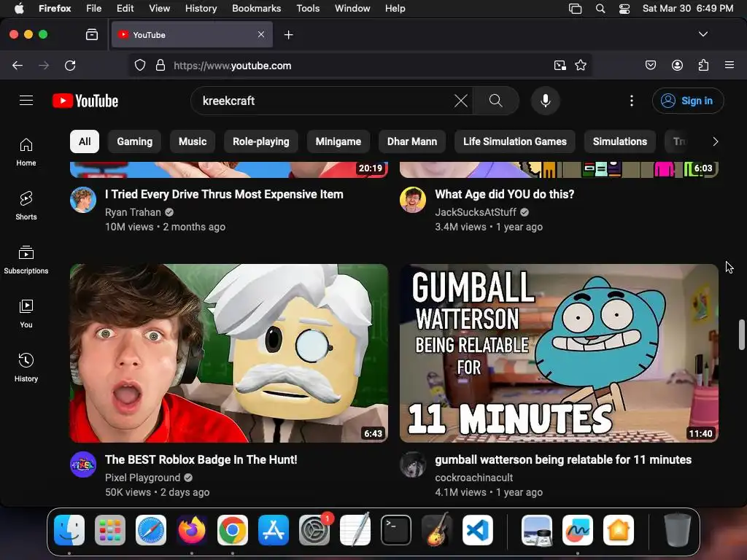Select the All filter chip
747x560 pixels.
coord(85,141)
